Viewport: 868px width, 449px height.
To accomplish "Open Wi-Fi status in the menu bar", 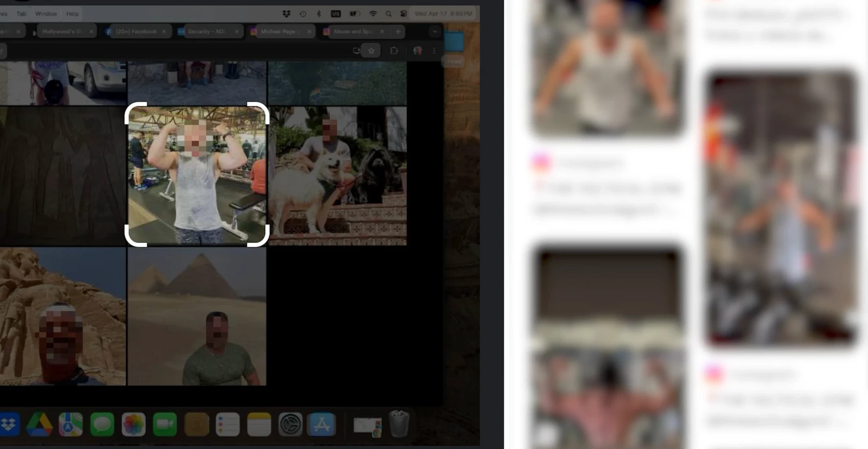I will (x=373, y=14).
